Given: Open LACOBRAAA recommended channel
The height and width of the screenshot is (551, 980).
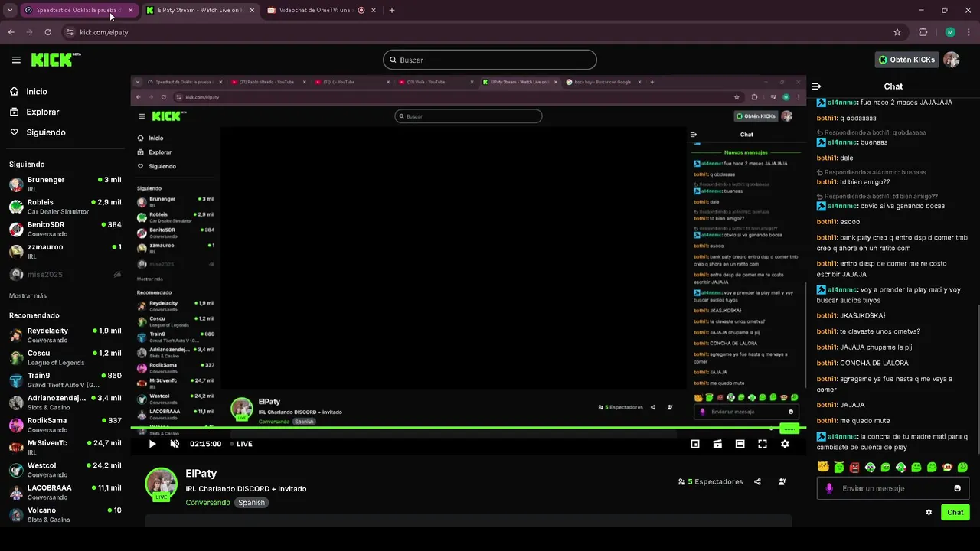Looking at the screenshot, I should [x=65, y=492].
